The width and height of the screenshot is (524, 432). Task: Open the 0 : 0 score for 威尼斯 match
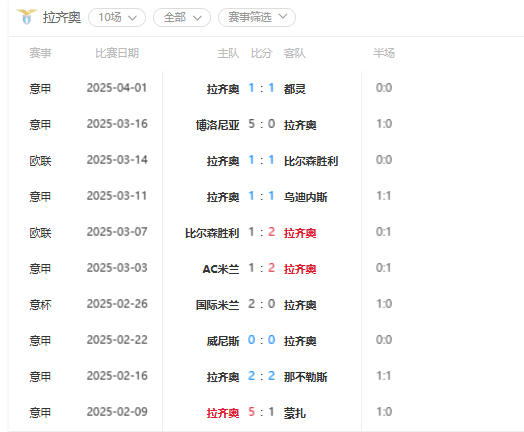261,340
